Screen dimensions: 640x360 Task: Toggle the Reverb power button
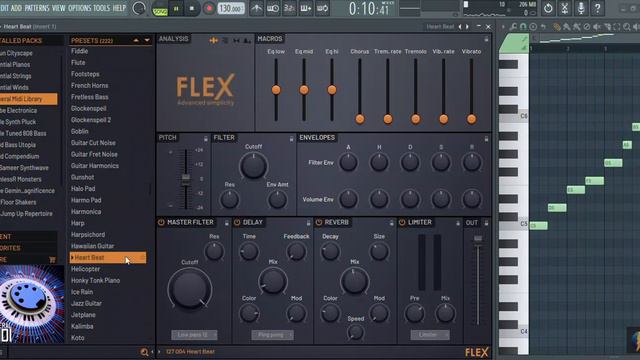[x=319, y=222]
